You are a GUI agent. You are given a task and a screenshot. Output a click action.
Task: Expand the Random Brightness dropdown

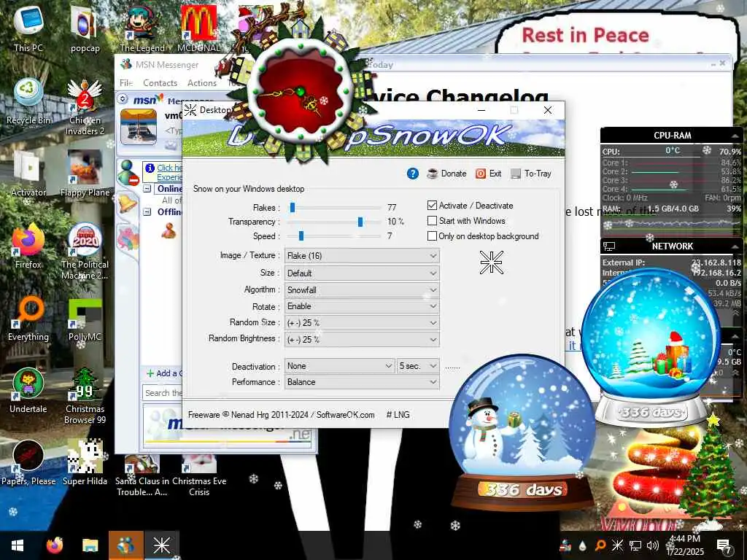(x=362, y=340)
